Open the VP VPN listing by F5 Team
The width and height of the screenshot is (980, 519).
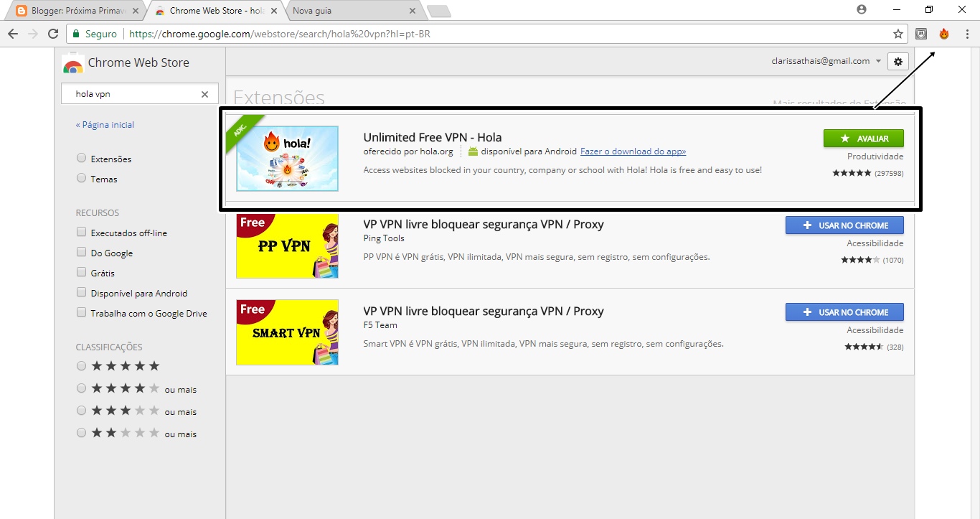(484, 312)
